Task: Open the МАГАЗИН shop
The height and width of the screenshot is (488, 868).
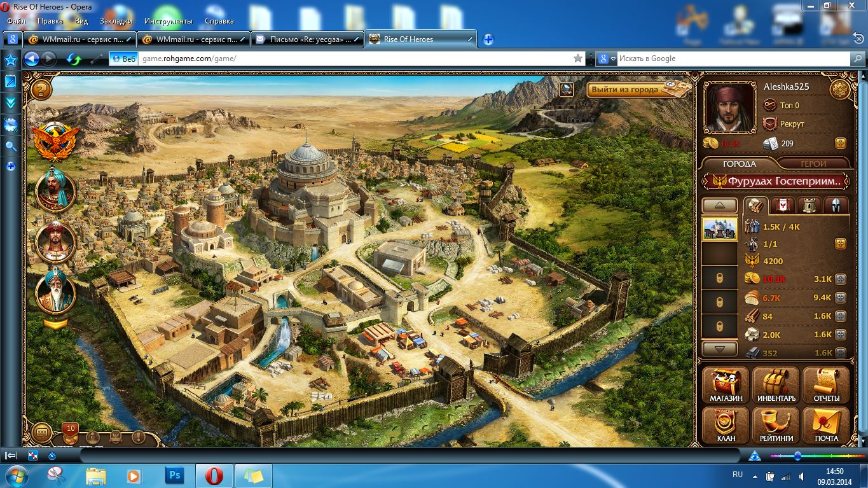Action: click(x=726, y=386)
